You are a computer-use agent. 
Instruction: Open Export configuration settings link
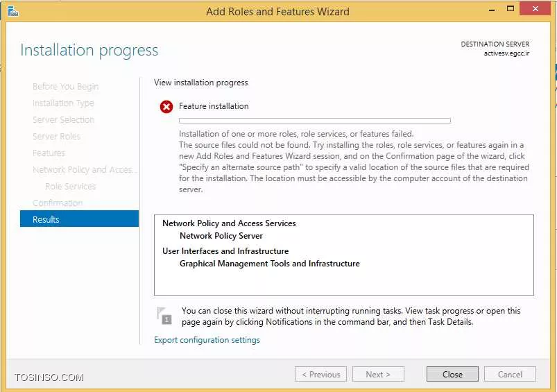click(x=207, y=340)
